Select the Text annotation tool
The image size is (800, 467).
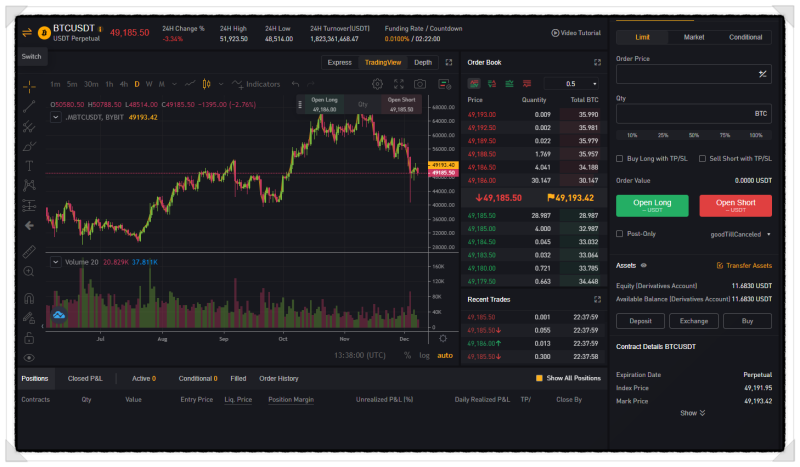click(x=29, y=166)
